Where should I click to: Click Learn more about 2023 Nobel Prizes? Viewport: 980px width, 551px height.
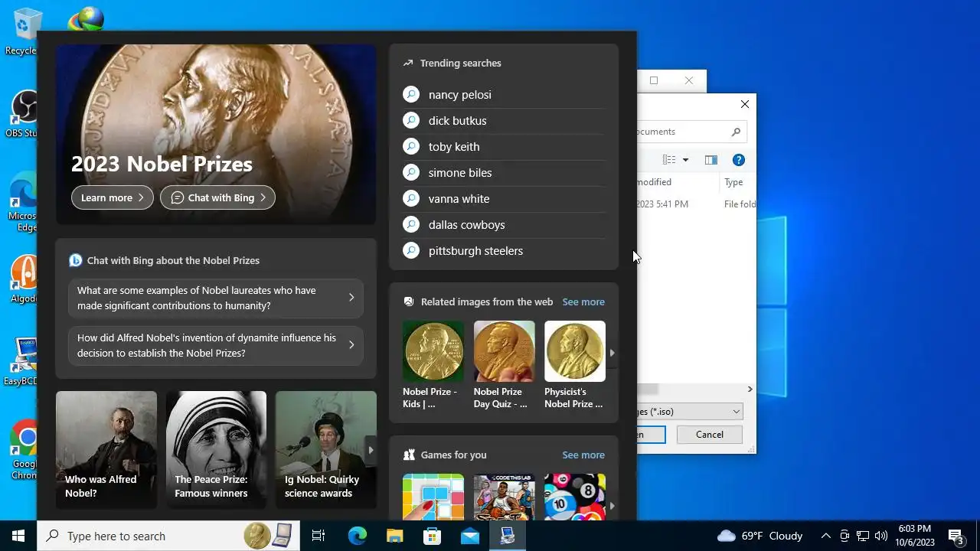tap(113, 197)
